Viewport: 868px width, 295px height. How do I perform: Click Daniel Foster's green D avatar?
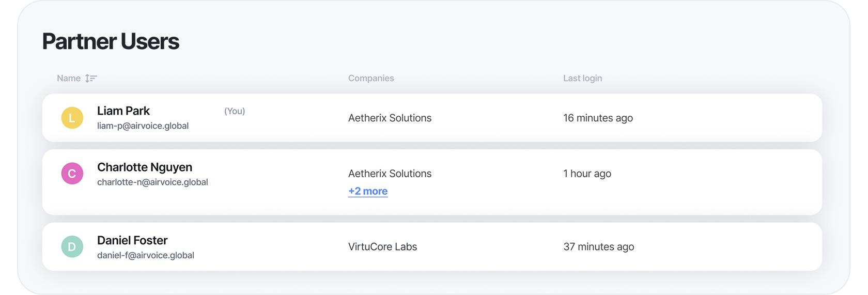pyautogui.click(x=72, y=247)
